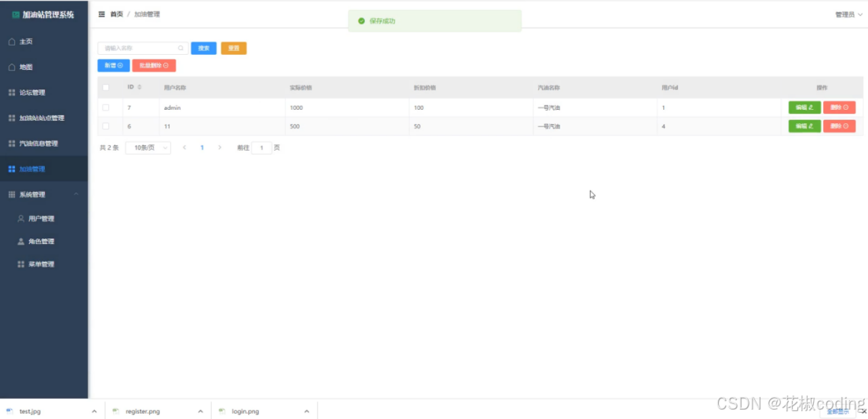Click the 批量删除 batch delete button
868x419 pixels.
154,65
